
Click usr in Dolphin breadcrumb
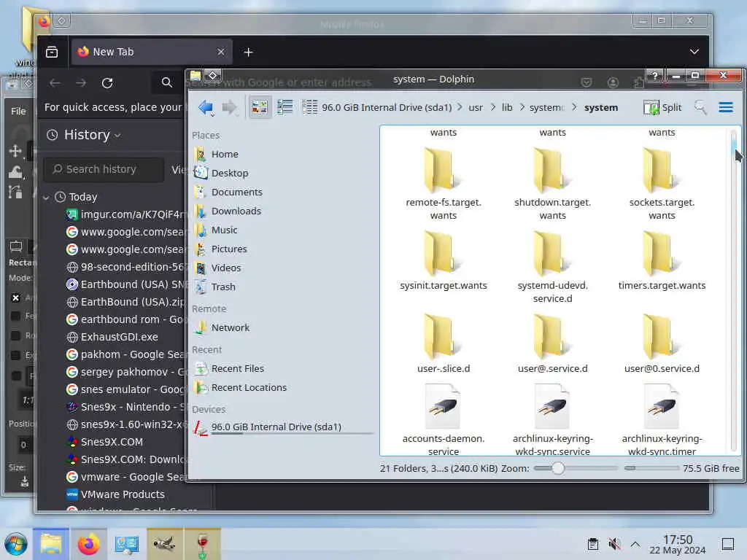tap(476, 108)
